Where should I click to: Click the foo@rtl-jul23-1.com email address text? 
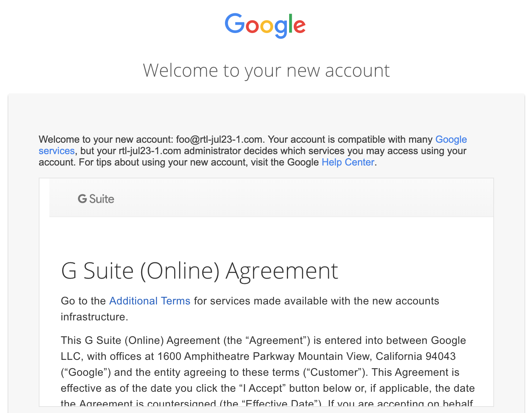tap(219, 139)
